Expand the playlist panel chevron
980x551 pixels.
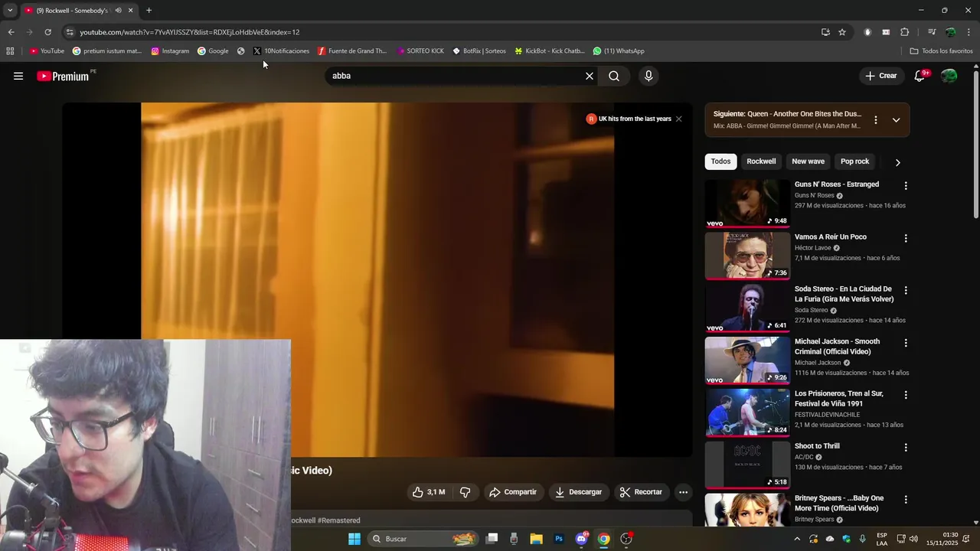pyautogui.click(x=896, y=120)
